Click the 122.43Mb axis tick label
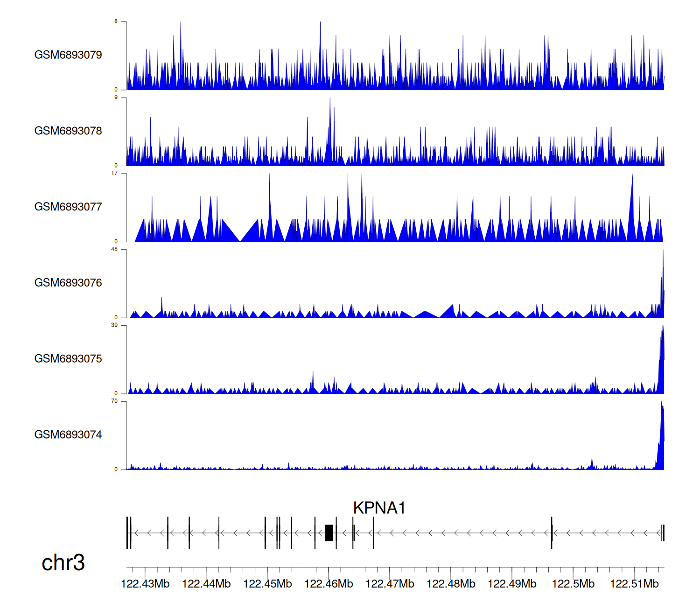This screenshot has width=700, height=616. 145,584
